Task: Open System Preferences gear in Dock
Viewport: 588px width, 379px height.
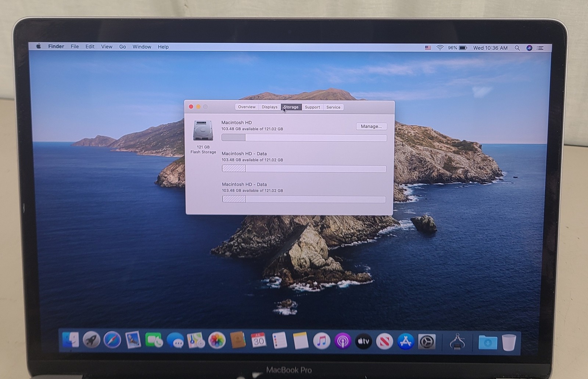Action: point(427,342)
